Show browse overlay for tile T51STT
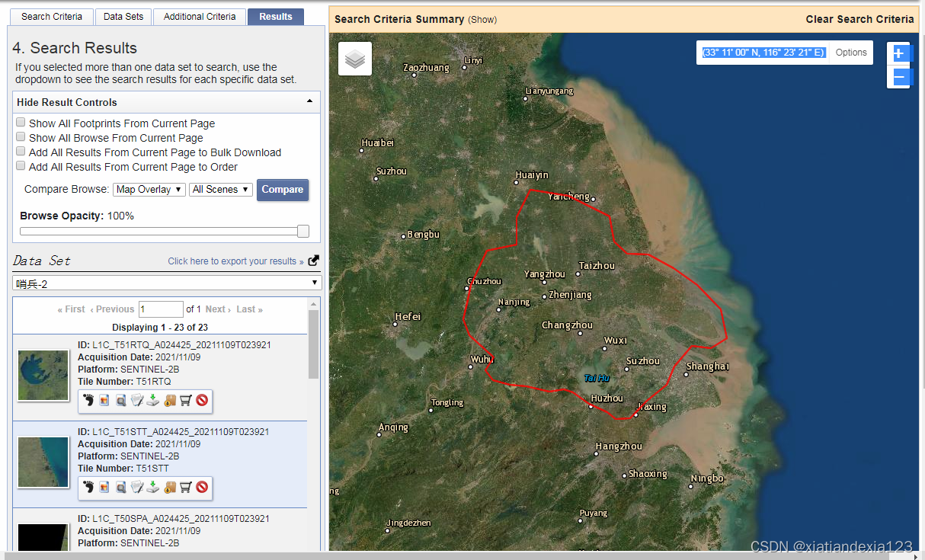The image size is (925, 560). pyautogui.click(x=104, y=487)
